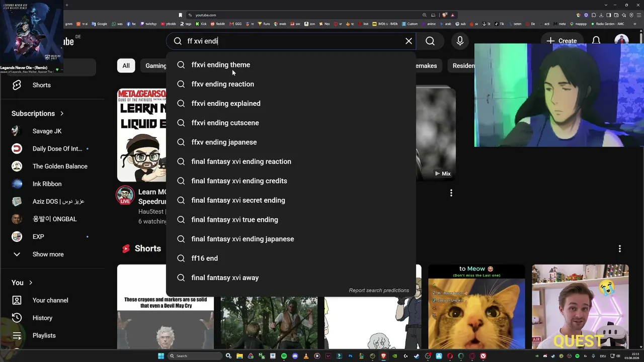The image size is (644, 362).
Task: Click the red Shorts logo on the shelf
Action: click(126, 248)
